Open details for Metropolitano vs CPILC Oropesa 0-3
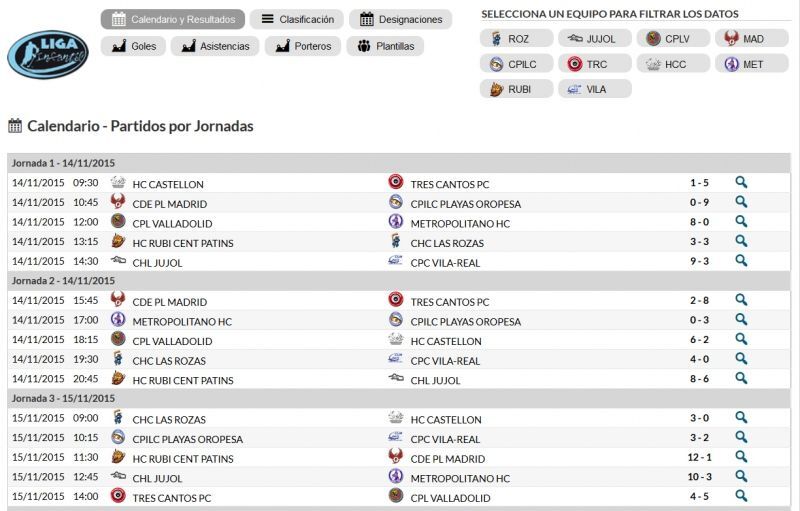This screenshot has width=800, height=511. [x=741, y=320]
